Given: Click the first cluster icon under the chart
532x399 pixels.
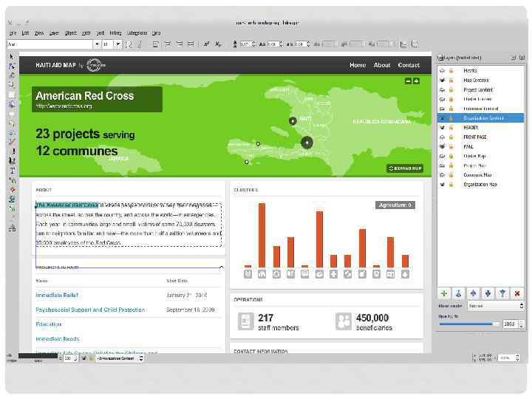Looking at the screenshot, I should (248, 274).
